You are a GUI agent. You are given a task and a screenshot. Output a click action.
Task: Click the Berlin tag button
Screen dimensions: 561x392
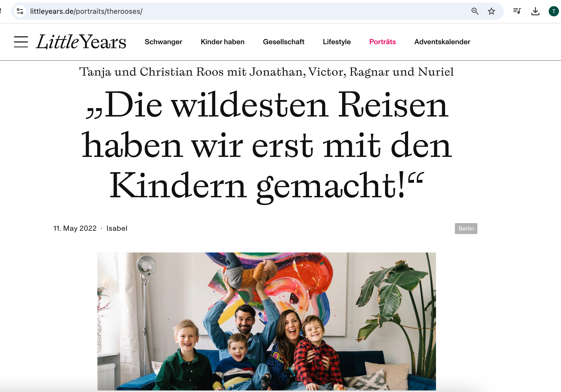pos(466,228)
